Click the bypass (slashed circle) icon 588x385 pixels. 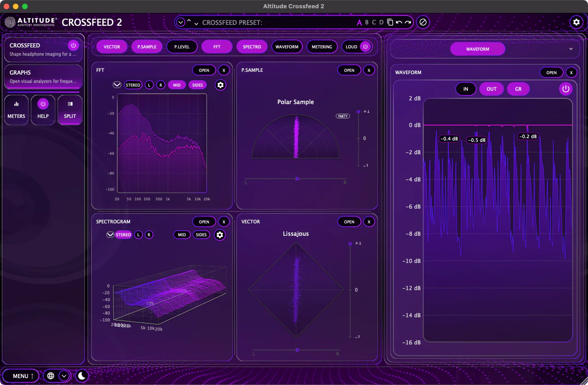click(423, 22)
